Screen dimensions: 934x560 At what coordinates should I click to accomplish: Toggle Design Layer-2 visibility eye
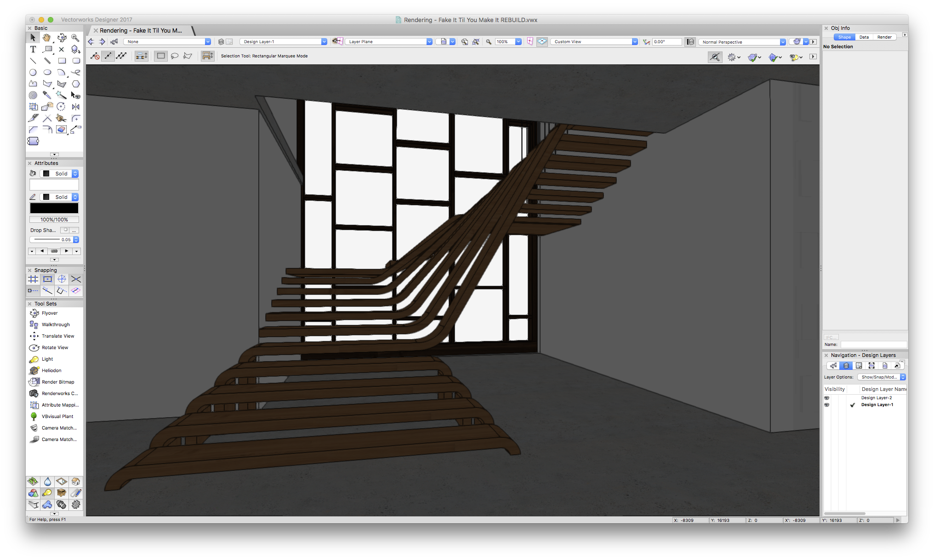point(827,398)
